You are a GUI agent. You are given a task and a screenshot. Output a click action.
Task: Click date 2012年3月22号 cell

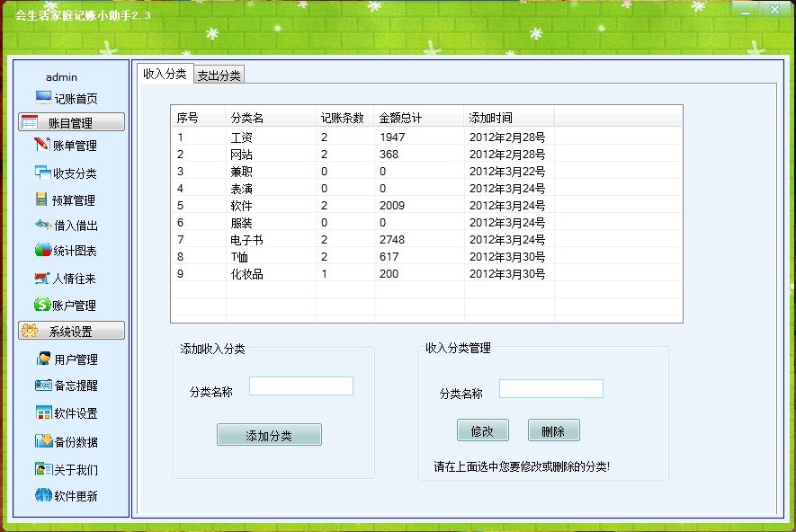coord(507,172)
